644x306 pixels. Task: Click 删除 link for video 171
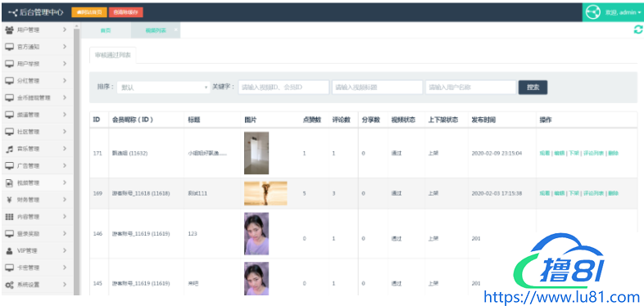613,153
